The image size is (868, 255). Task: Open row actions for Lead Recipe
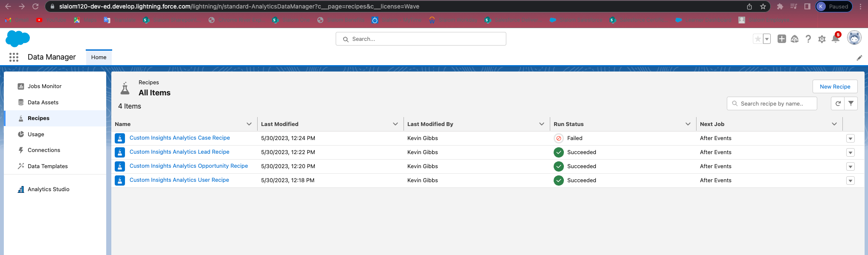pyautogui.click(x=851, y=152)
